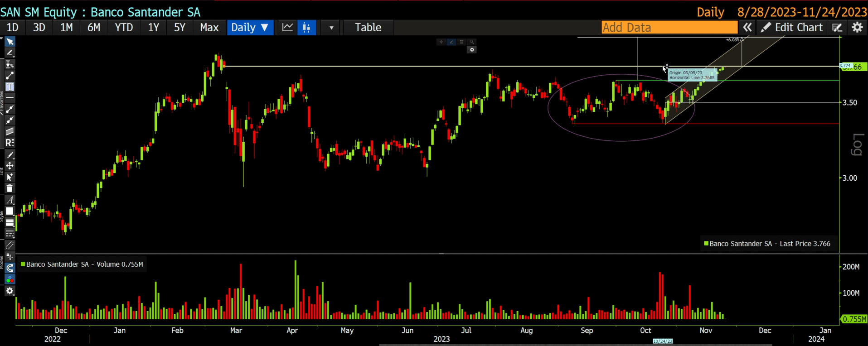Open the italic A font style tool

tap(10, 200)
